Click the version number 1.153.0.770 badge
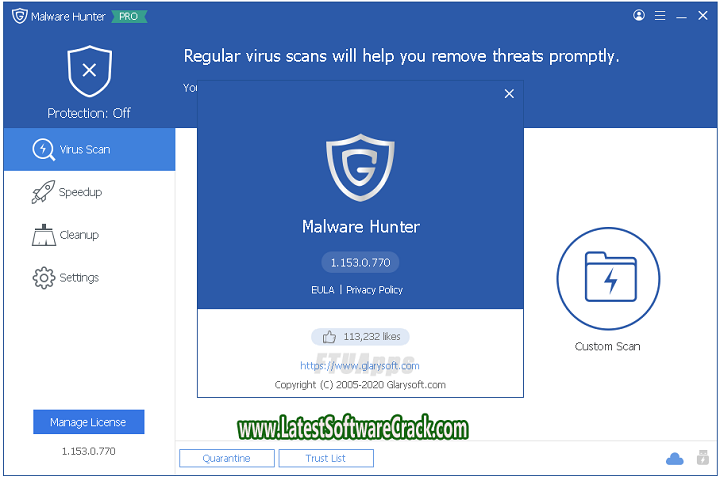Image resolution: width=720 pixels, height=480 pixels. point(360,263)
